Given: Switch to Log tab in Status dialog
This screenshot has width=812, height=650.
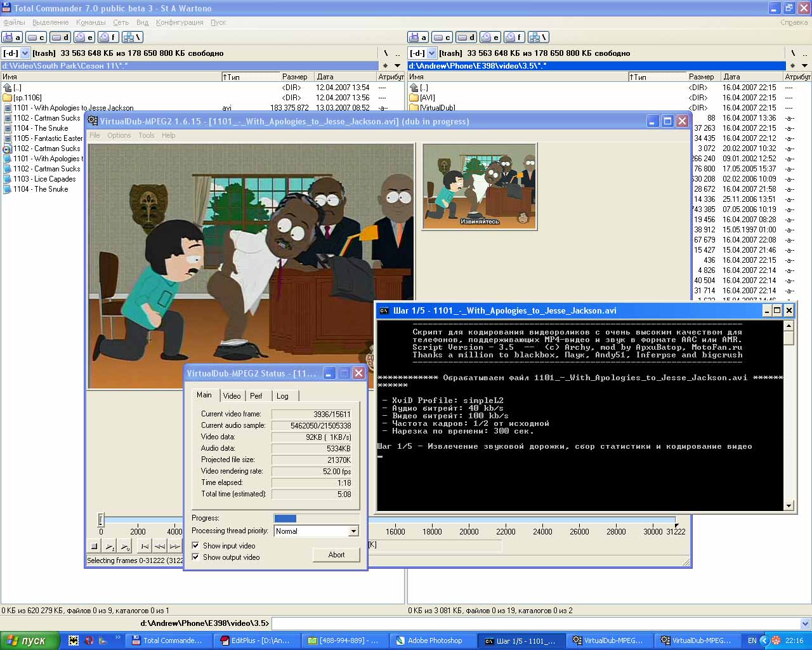Looking at the screenshot, I should [x=282, y=395].
